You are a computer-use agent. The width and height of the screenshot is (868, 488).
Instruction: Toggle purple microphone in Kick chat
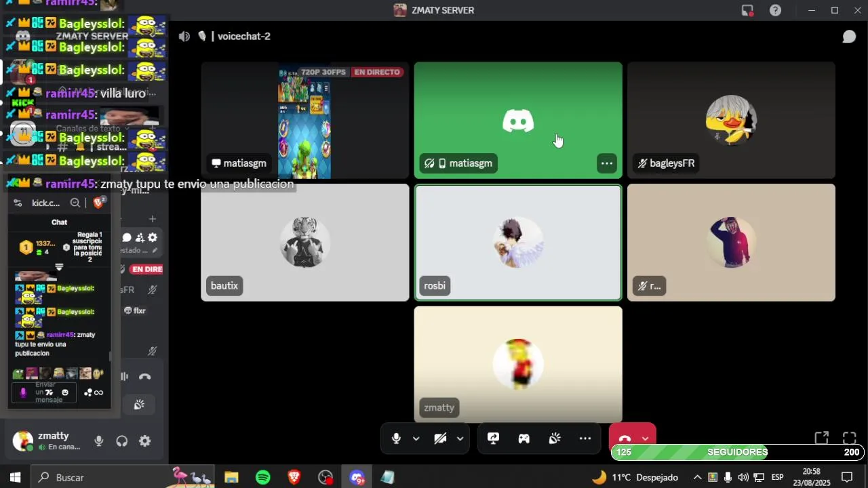tap(23, 392)
